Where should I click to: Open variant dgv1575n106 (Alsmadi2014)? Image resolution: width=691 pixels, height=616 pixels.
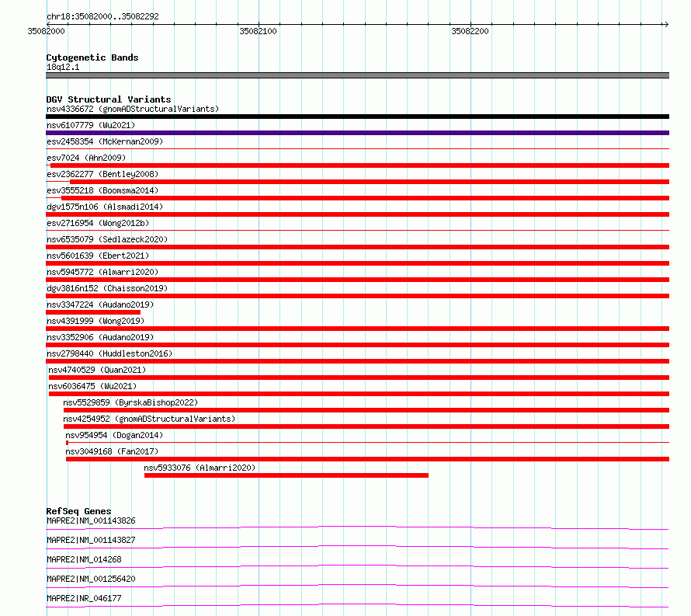click(x=105, y=207)
